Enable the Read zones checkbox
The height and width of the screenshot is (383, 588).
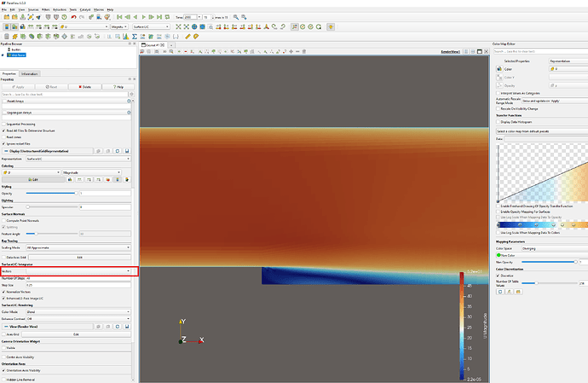3,137
